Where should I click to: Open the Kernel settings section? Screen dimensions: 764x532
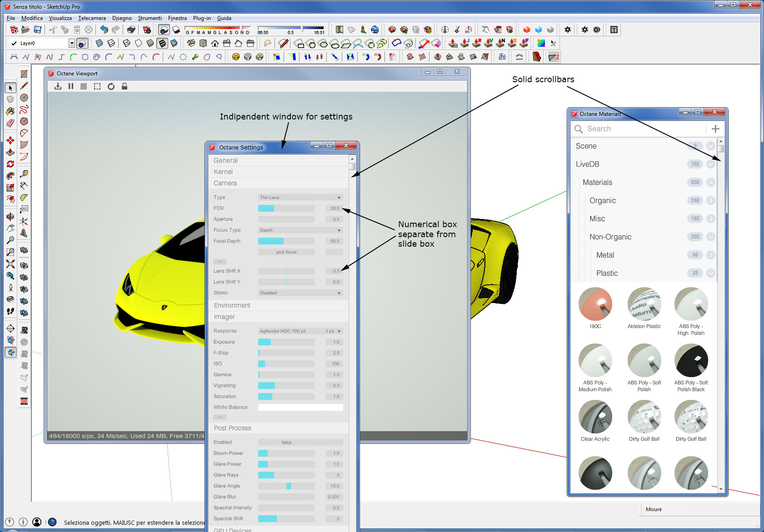[x=278, y=172]
